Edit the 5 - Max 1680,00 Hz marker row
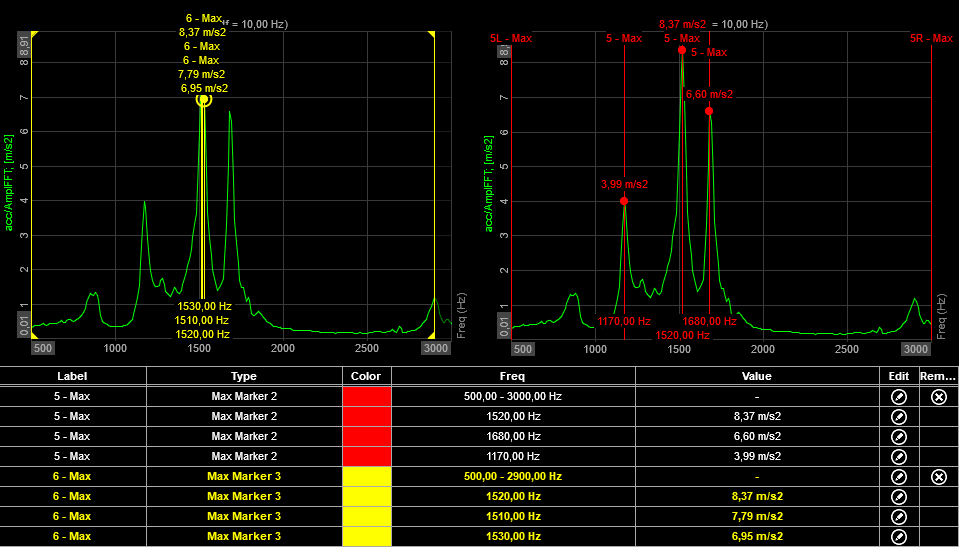The image size is (959, 547). [898, 437]
